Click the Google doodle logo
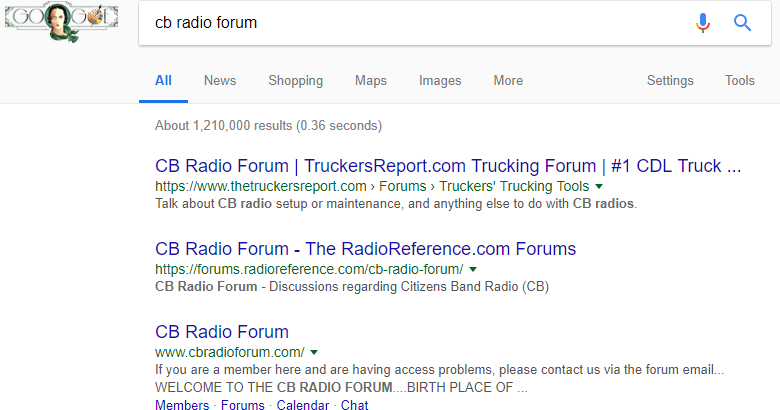The image size is (780, 410). [x=62, y=21]
